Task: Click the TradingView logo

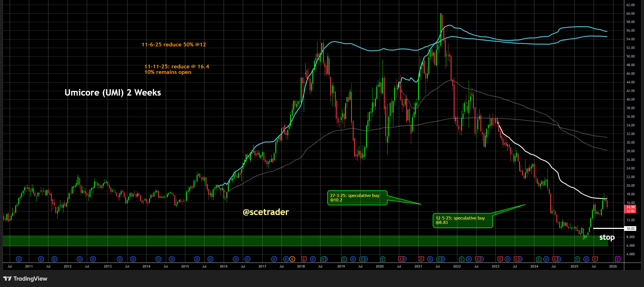Action: tap(25, 279)
